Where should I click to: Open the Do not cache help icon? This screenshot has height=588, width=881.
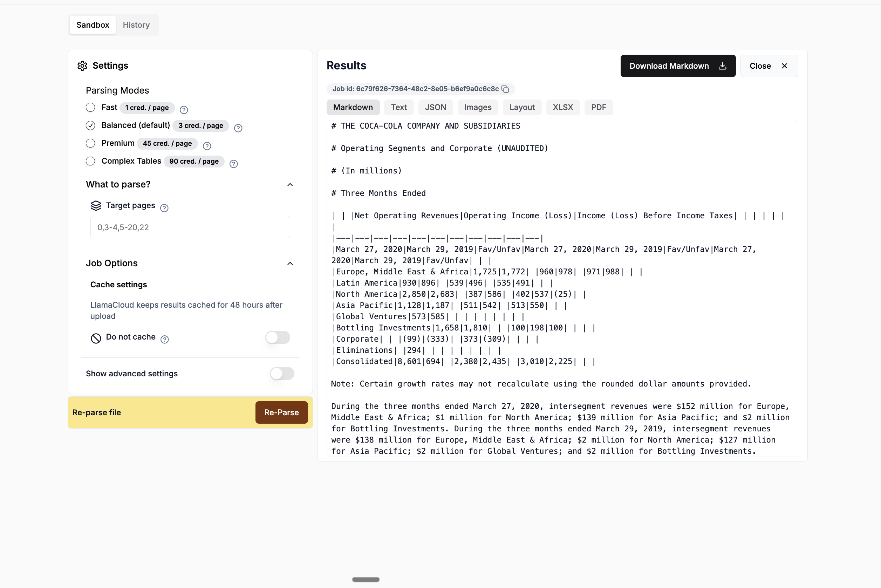click(165, 339)
